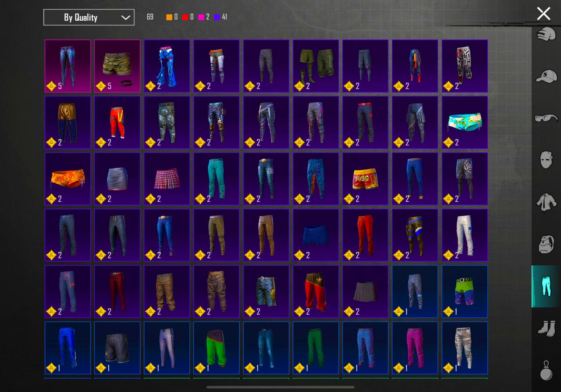Open the boots footwear category
The width and height of the screenshot is (561, 392).
click(x=546, y=328)
